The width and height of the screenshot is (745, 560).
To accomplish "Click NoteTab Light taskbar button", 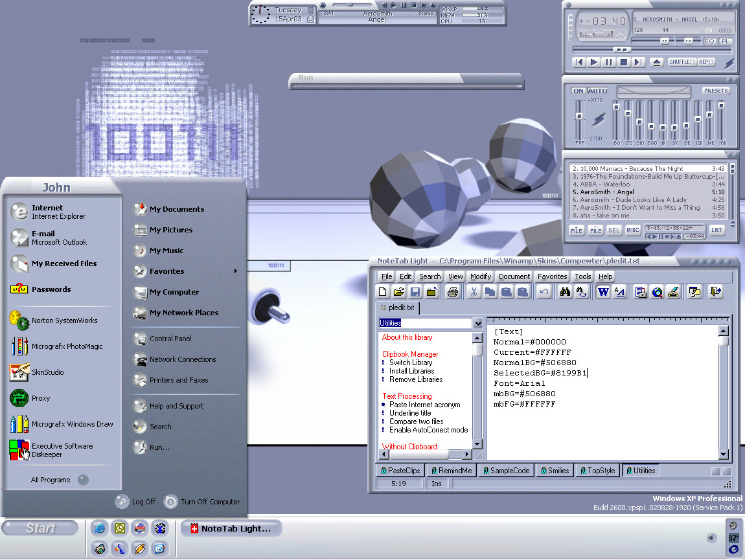I will pyautogui.click(x=231, y=528).
